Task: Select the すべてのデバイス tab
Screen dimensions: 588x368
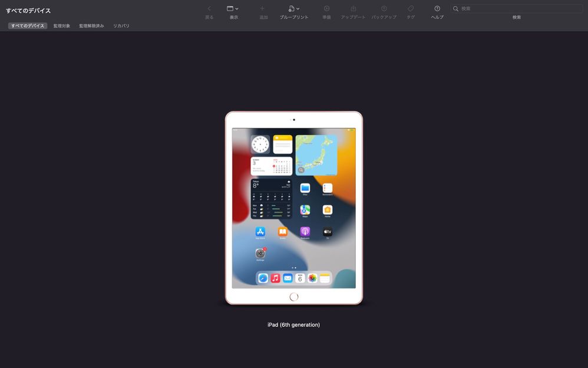Action: (x=28, y=26)
